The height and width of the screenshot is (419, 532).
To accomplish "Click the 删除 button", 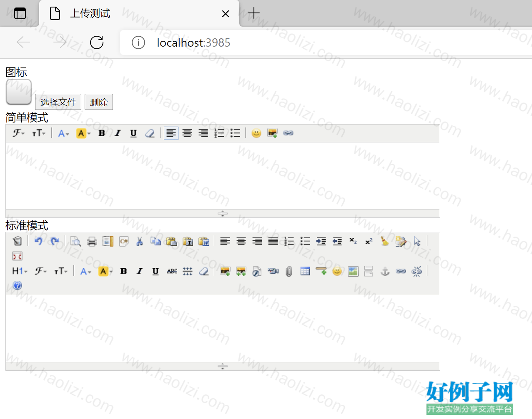I will (x=99, y=102).
